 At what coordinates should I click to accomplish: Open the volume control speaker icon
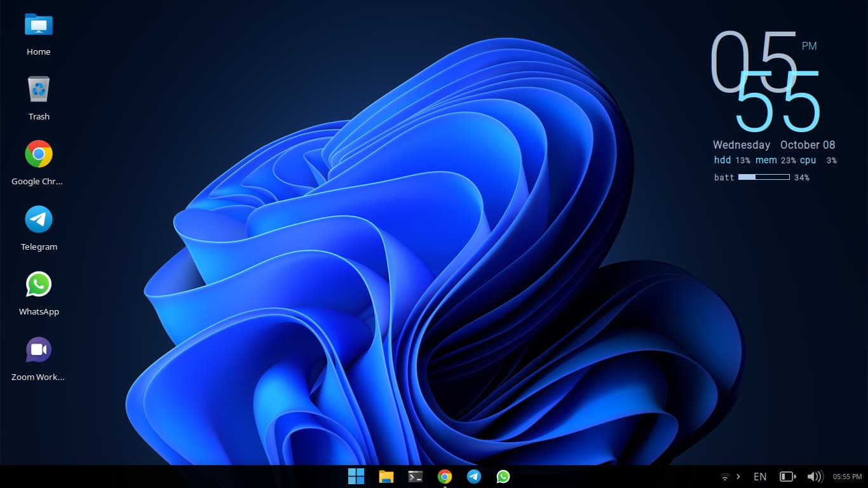pyautogui.click(x=815, y=477)
